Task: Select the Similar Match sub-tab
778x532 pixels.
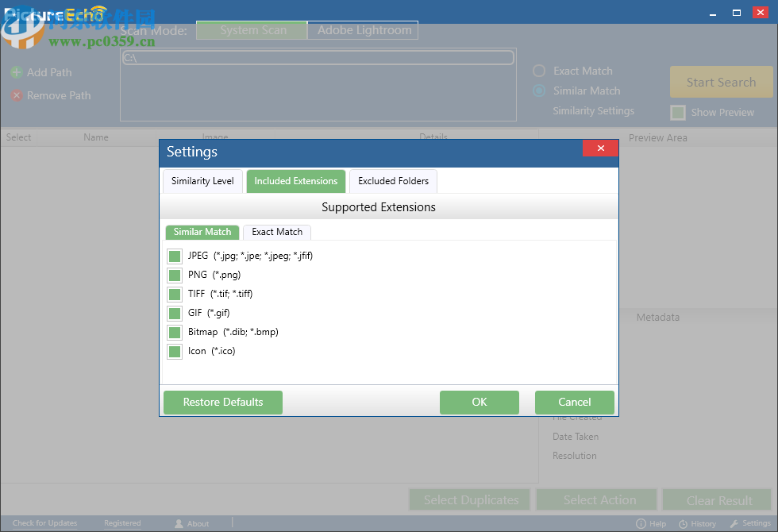Action: point(202,232)
